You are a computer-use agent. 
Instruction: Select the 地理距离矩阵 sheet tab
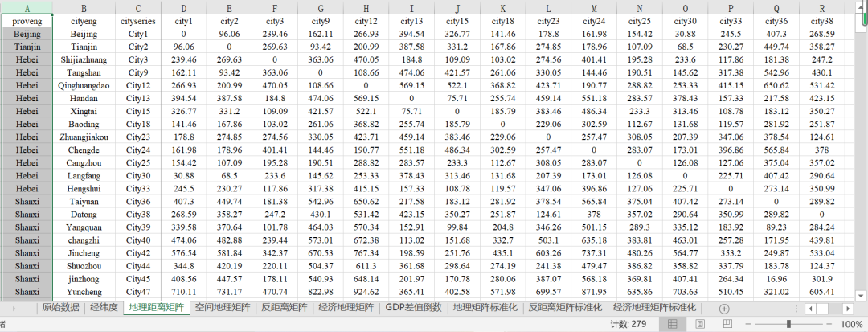pos(156,308)
